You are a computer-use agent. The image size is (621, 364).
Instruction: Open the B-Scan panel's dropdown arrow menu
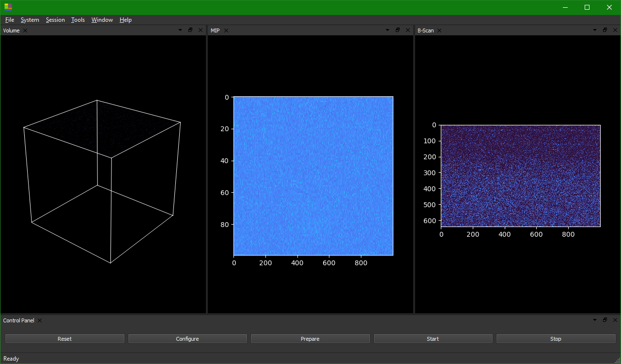click(x=594, y=30)
